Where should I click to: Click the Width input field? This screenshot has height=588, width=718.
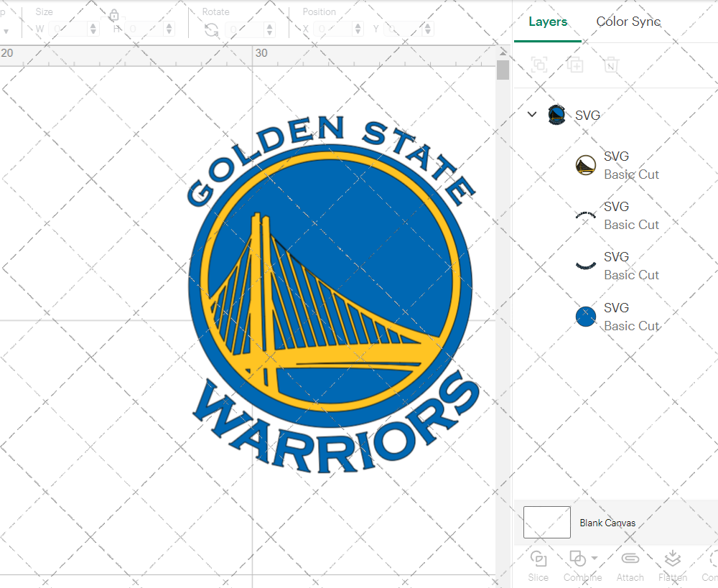coord(67,29)
